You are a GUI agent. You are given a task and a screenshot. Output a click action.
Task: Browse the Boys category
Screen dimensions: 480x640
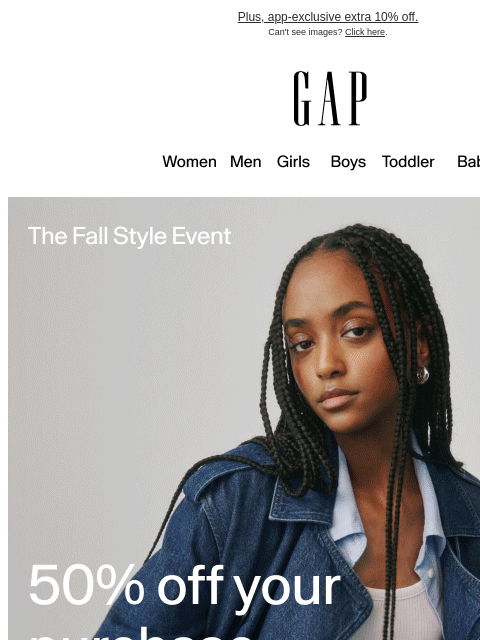click(348, 162)
